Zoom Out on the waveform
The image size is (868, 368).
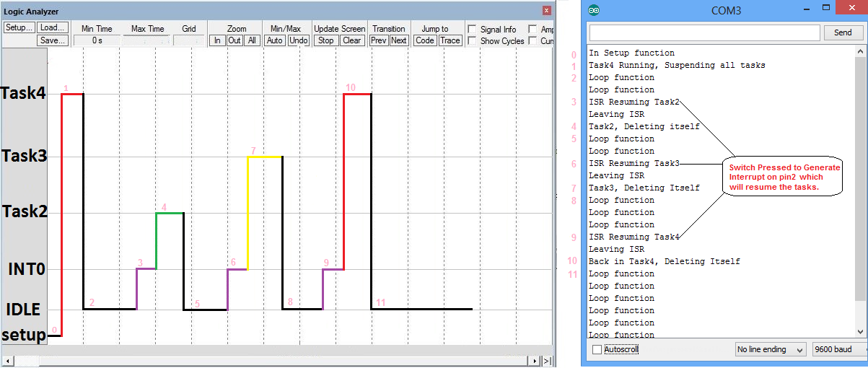click(234, 40)
